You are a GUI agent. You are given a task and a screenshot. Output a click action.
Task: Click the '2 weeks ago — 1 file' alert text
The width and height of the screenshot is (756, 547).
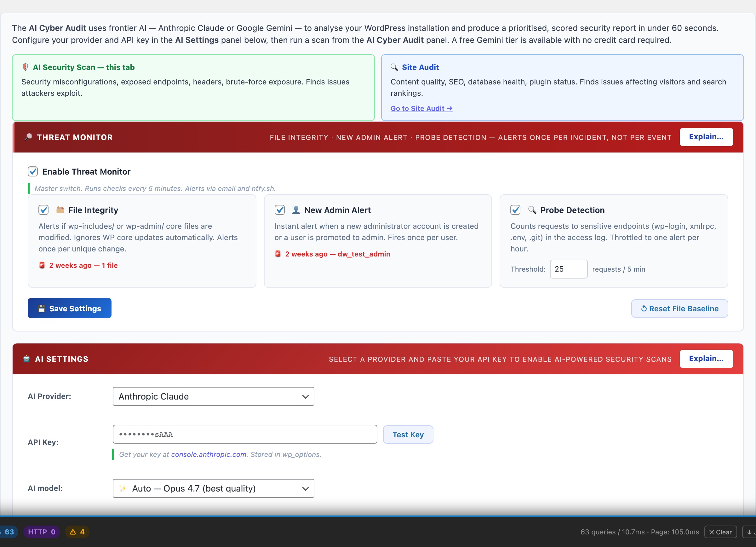[83, 265]
